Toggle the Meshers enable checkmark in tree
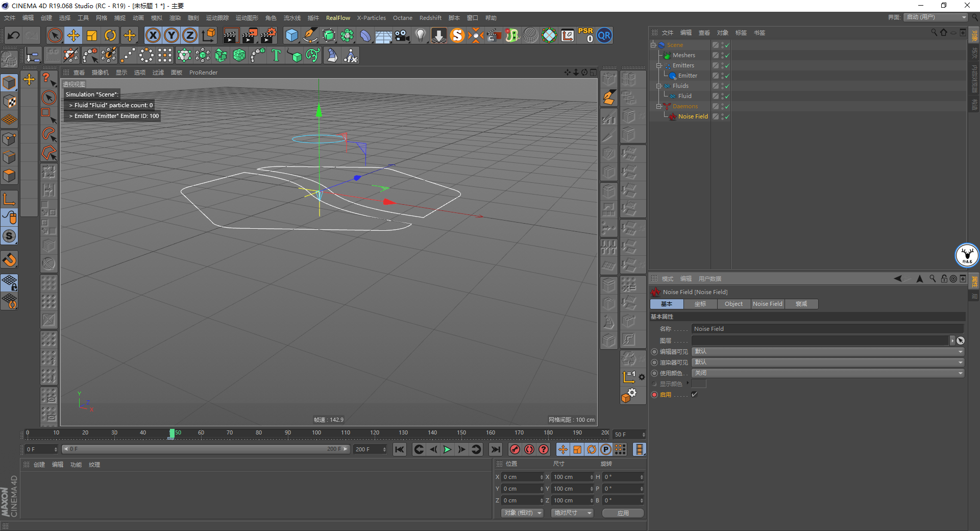 (x=727, y=55)
